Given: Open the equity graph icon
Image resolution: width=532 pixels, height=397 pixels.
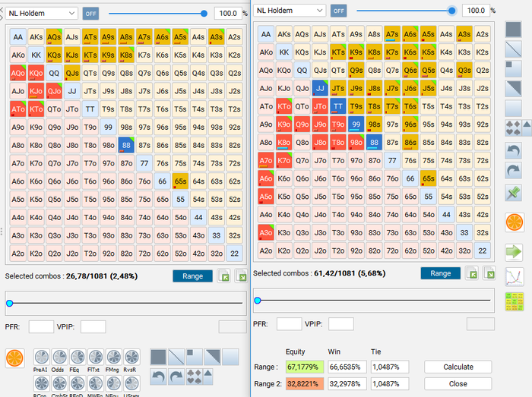Looking at the screenshot, I should pyautogui.click(x=515, y=277).
